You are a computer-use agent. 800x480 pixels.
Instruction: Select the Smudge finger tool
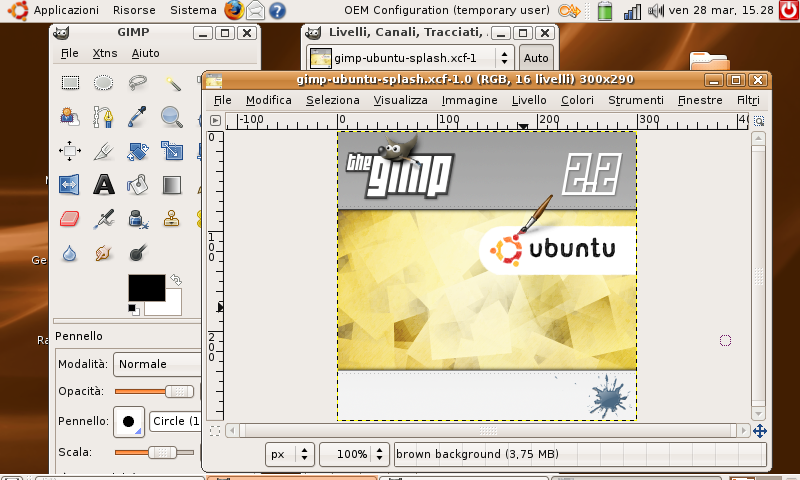104,253
